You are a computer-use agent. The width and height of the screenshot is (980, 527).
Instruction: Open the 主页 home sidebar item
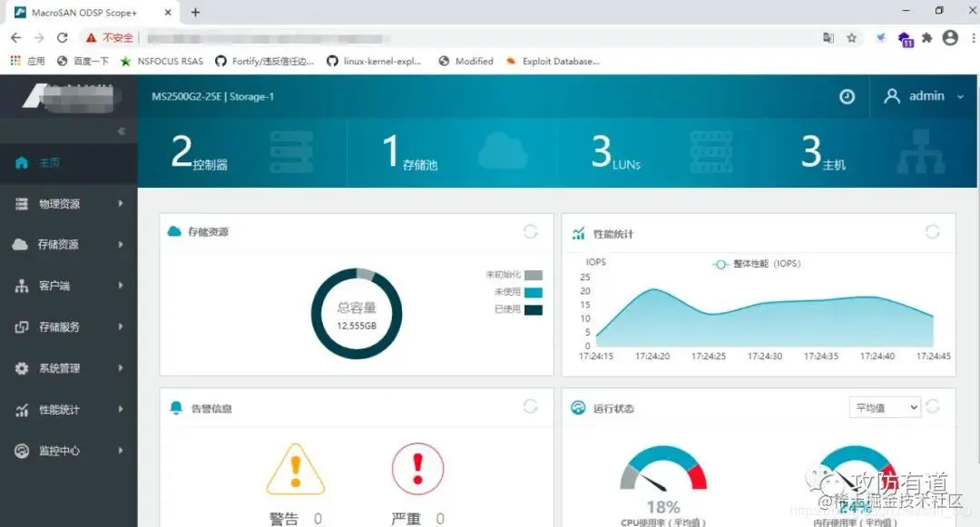pyautogui.click(x=69, y=163)
